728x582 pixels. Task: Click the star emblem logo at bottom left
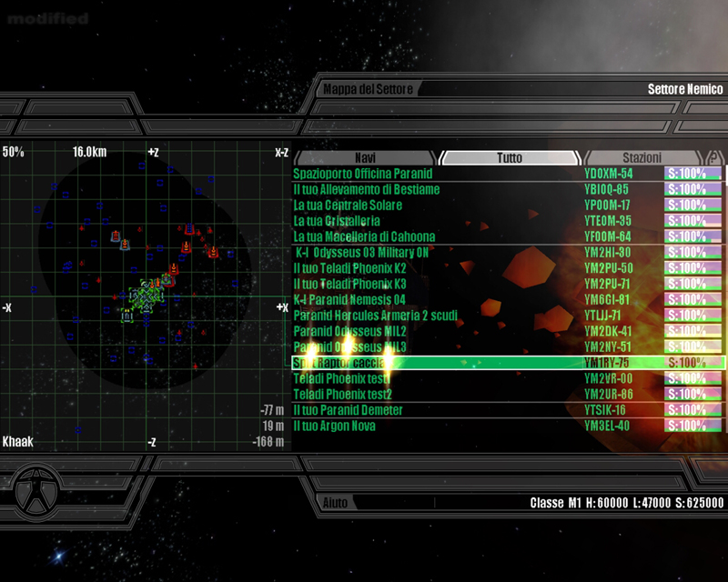(36, 493)
